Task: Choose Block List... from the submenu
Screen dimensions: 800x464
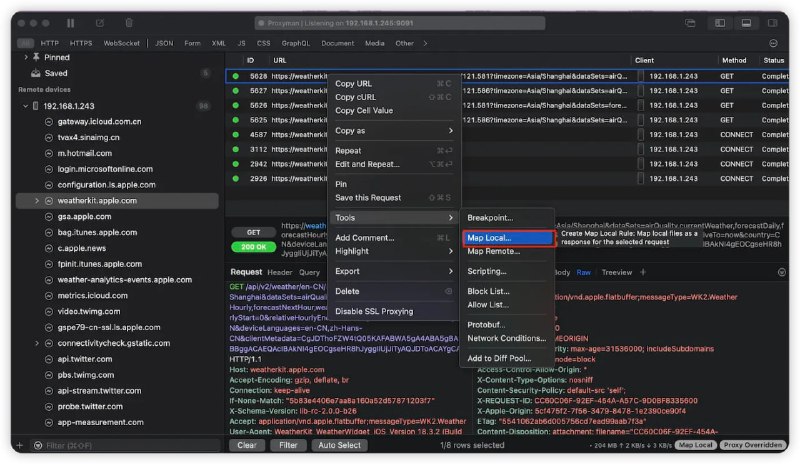Action: point(508,291)
